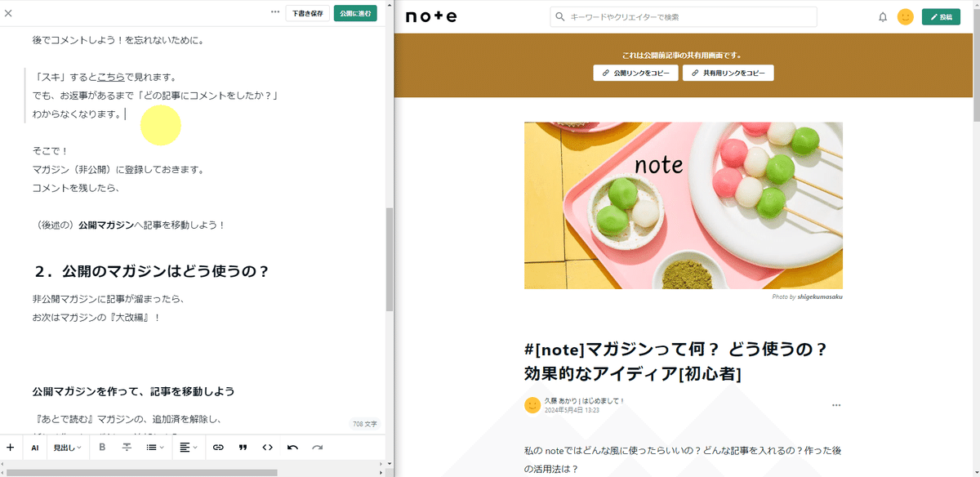Click the line マガジン（非公開）に登録しておきます。
The image size is (980, 477).
[118, 170]
